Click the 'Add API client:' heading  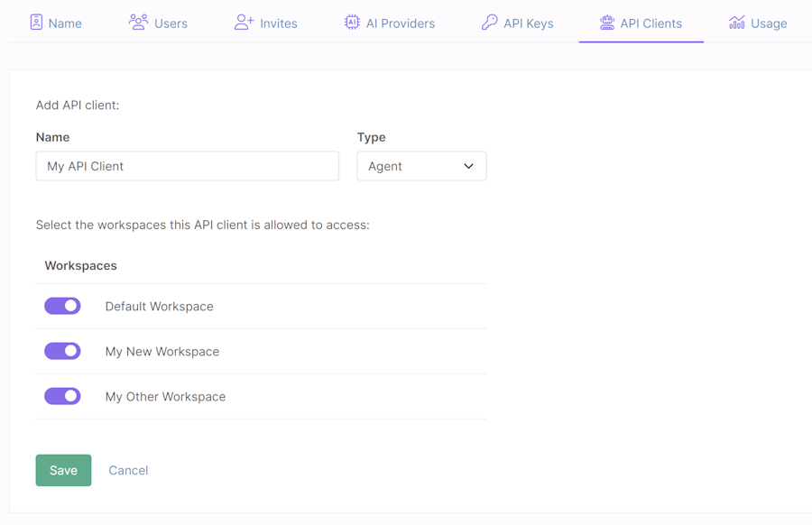[78, 106]
